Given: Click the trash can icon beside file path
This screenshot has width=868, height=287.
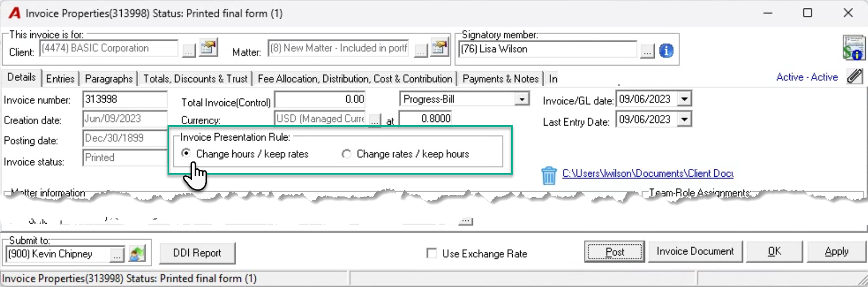Looking at the screenshot, I should (x=549, y=175).
